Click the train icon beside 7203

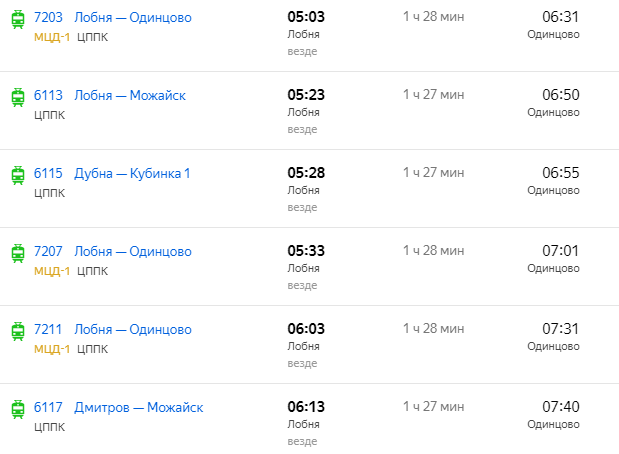(x=18, y=19)
